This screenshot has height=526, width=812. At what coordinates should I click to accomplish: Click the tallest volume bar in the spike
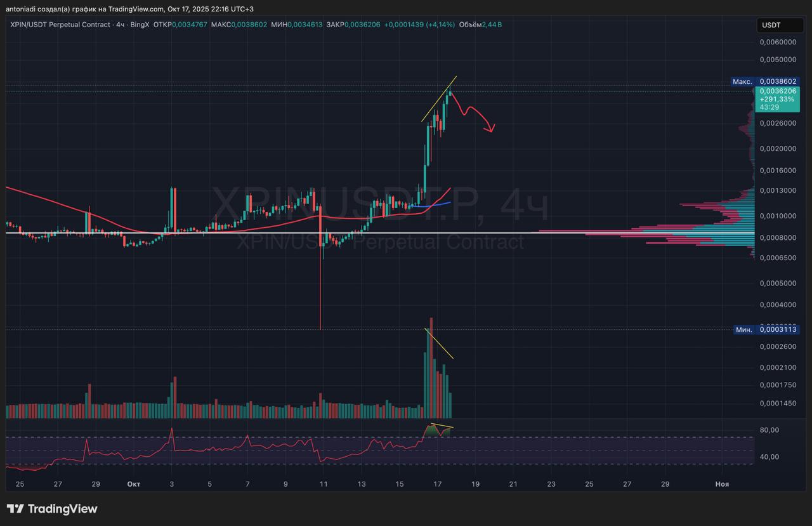tap(431, 368)
